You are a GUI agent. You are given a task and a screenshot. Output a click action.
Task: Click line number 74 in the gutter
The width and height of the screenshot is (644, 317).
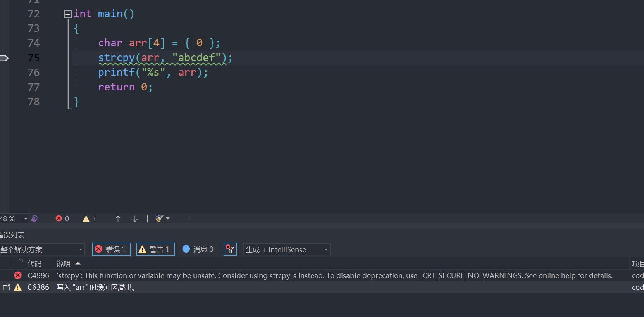34,43
